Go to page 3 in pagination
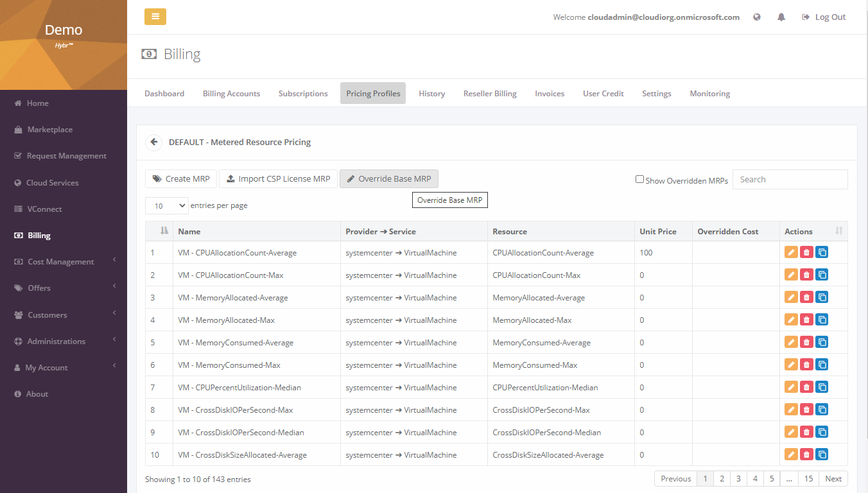 coord(738,479)
